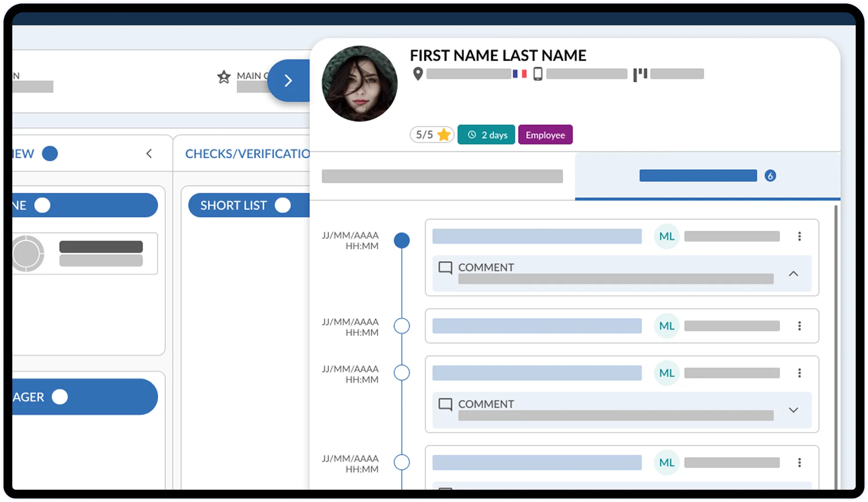
Task: Click the blue dot beside IEW header
Action: (x=50, y=153)
